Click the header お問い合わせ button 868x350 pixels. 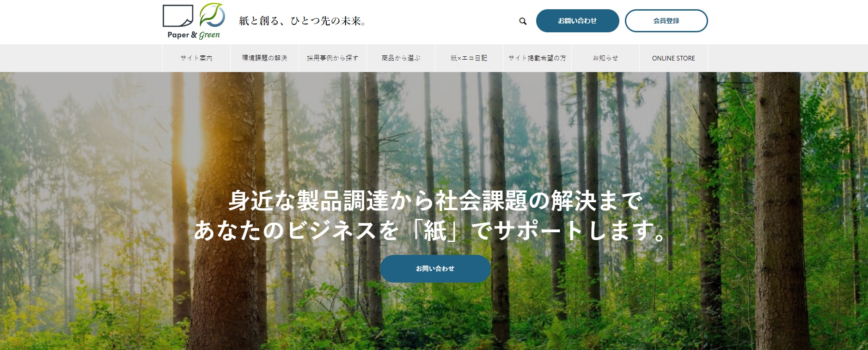577,21
